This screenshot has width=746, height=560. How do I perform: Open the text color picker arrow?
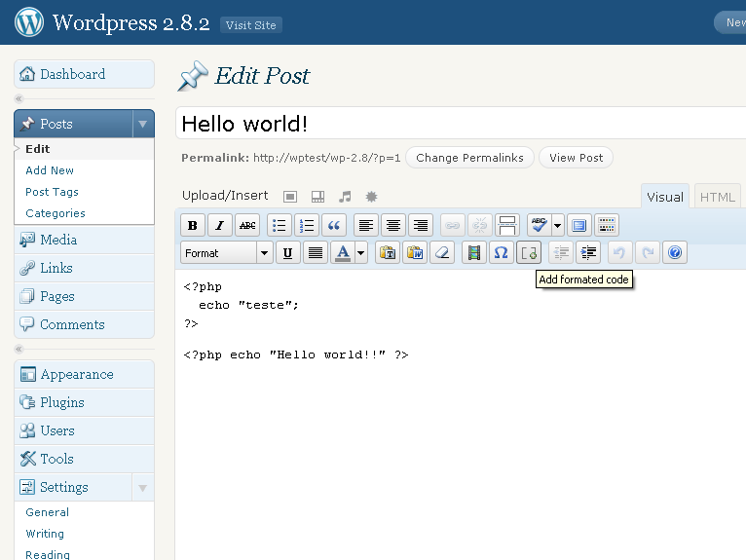coord(361,253)
